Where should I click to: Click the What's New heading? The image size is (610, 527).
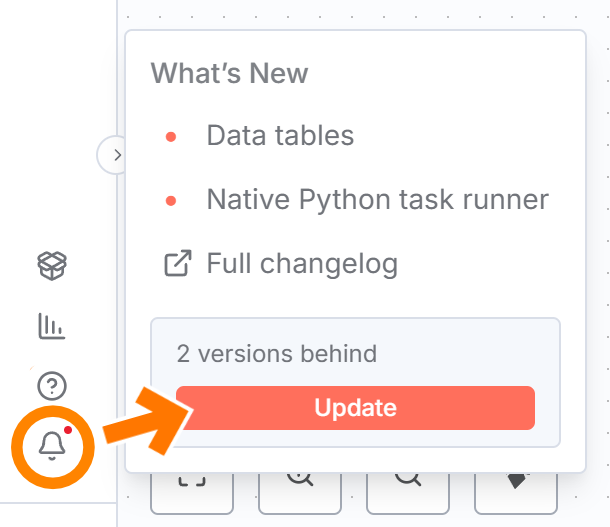(229, 73)
